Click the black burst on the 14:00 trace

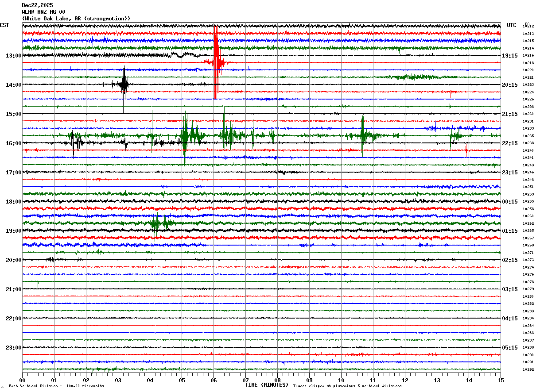pos(124,84)
